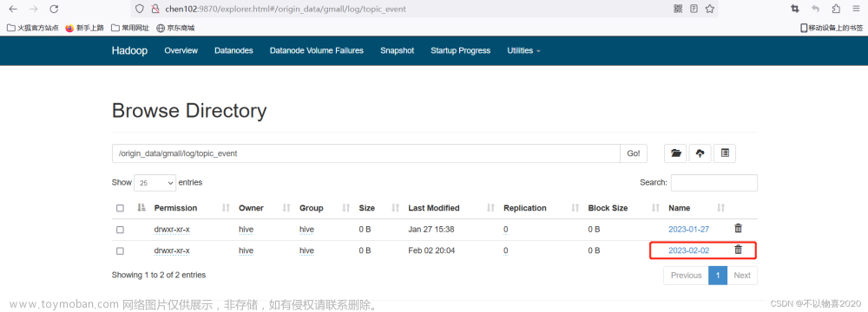Click the 'Jan 27 15:38' modified time
Image resolution: width=868 pixels, height=312 pixels.
(431, 230)
